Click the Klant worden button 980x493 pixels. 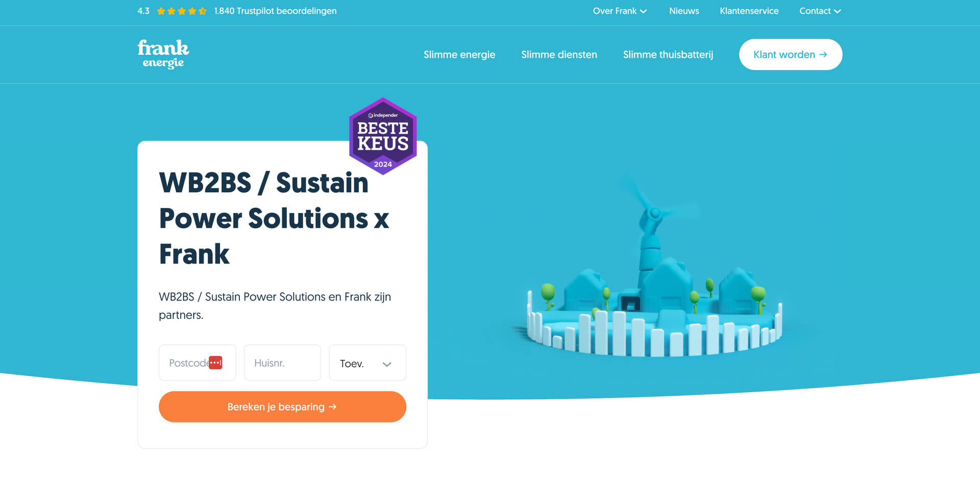(x=791, y=55)
